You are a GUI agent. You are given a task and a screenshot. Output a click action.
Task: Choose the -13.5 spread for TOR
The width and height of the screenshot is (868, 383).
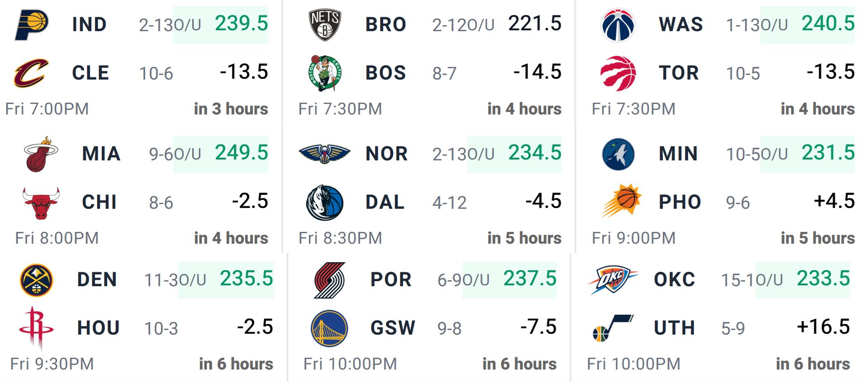point(830,72)
